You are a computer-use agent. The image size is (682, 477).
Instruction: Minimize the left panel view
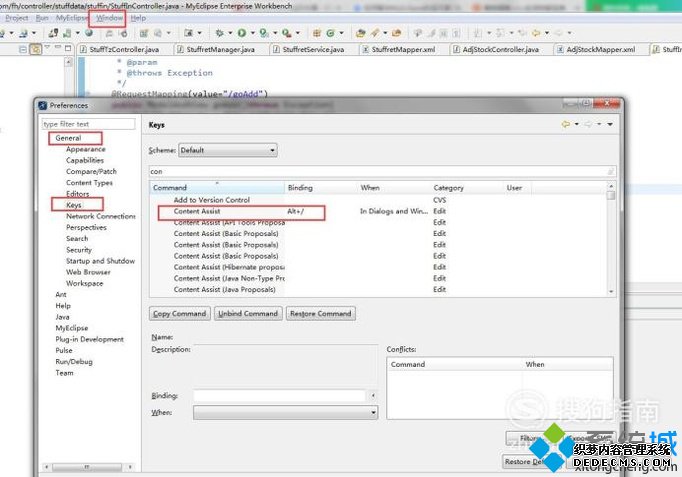pyautogui.click(x=58, y=47)
